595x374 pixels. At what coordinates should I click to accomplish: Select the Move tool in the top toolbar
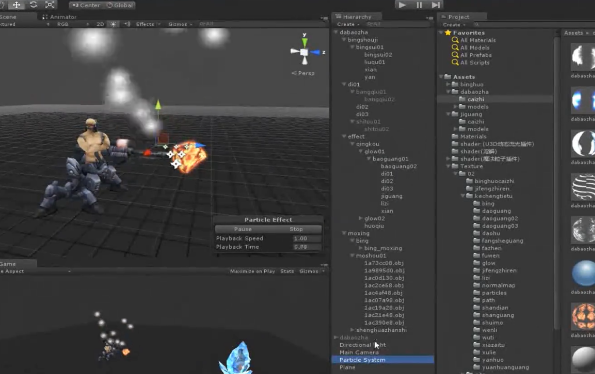click(17, 5)
